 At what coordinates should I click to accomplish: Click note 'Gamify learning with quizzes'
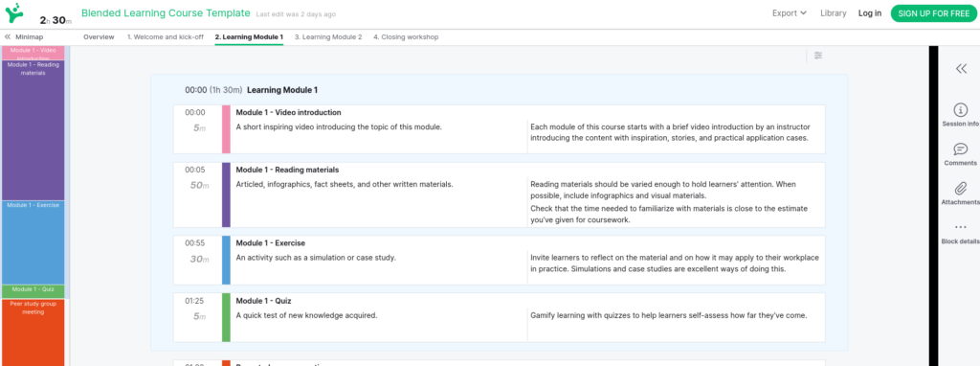[669, 315]
